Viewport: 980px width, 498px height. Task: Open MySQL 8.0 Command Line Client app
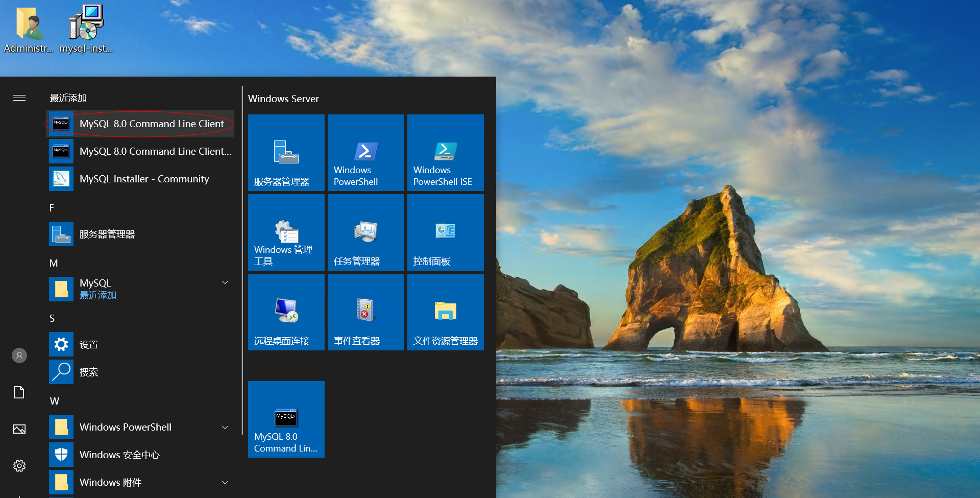140,124
